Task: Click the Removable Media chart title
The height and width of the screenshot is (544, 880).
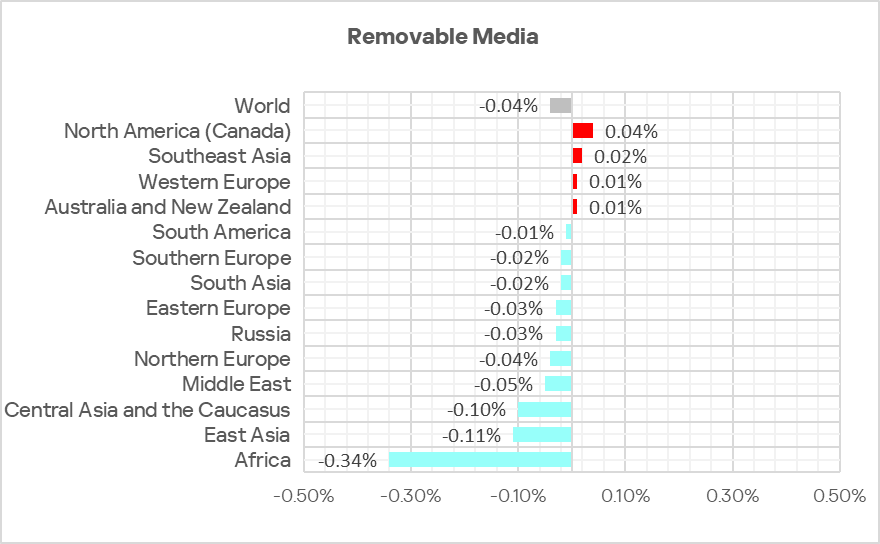Action: [x=442, y=37]
